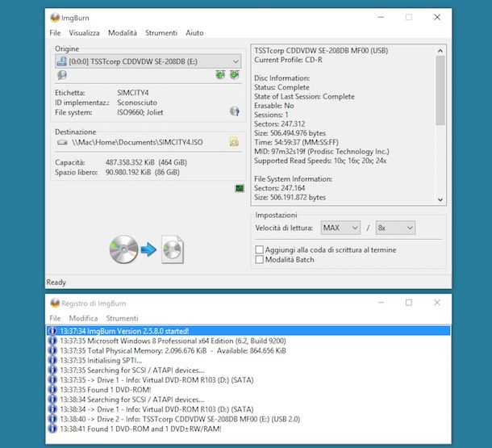Click the Registro di ImgBurn window icon
Image resolution: width=492 pixels, height=448 pixels.
pos(55,303)
